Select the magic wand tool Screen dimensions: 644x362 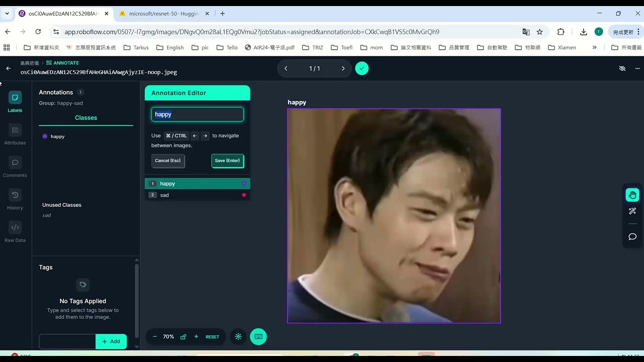(632, 211)
